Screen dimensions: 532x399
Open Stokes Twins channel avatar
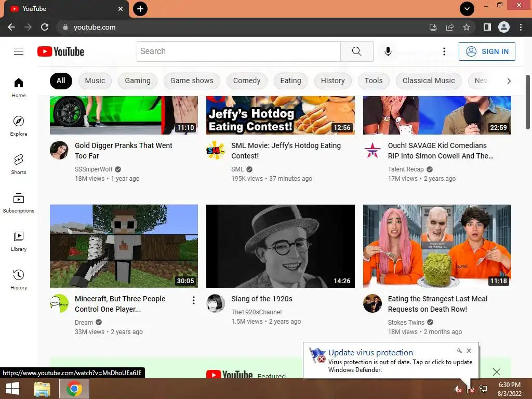(x=372, y=303)
